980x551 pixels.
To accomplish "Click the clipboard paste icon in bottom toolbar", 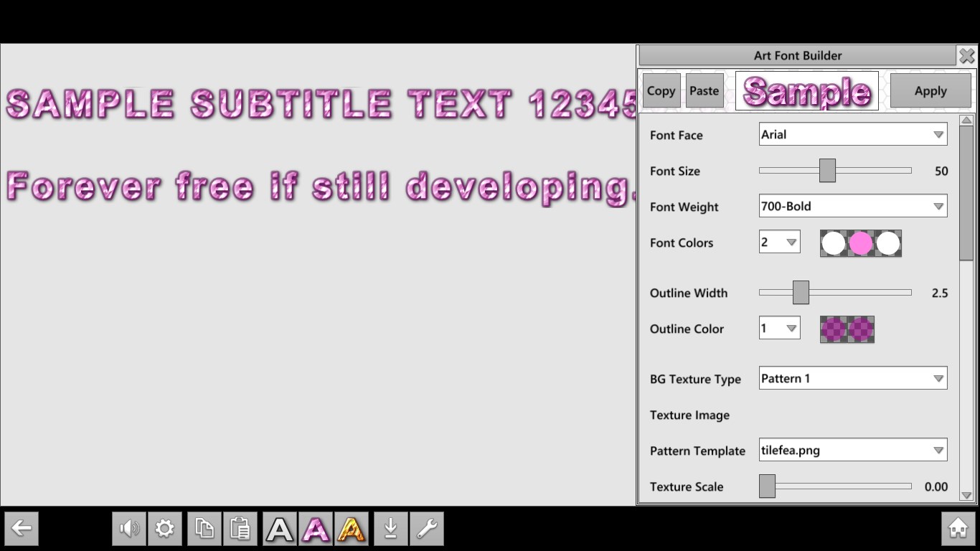I will 240,529.
